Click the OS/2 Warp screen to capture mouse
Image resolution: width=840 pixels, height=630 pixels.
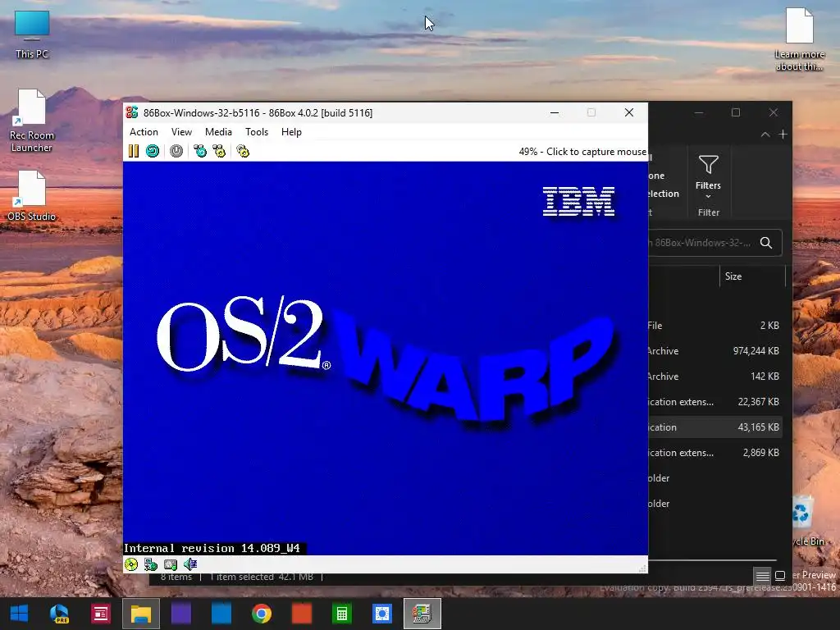386,358
